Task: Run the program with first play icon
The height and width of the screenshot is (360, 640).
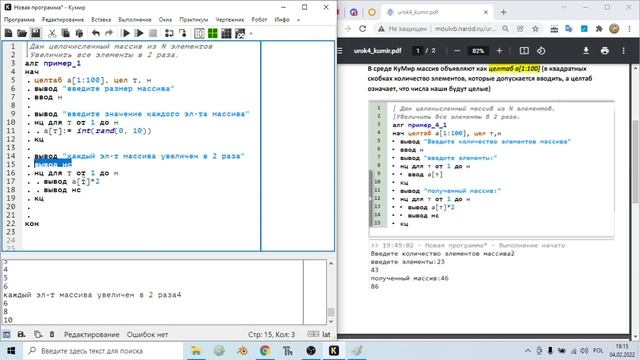Action: point(126,33)
